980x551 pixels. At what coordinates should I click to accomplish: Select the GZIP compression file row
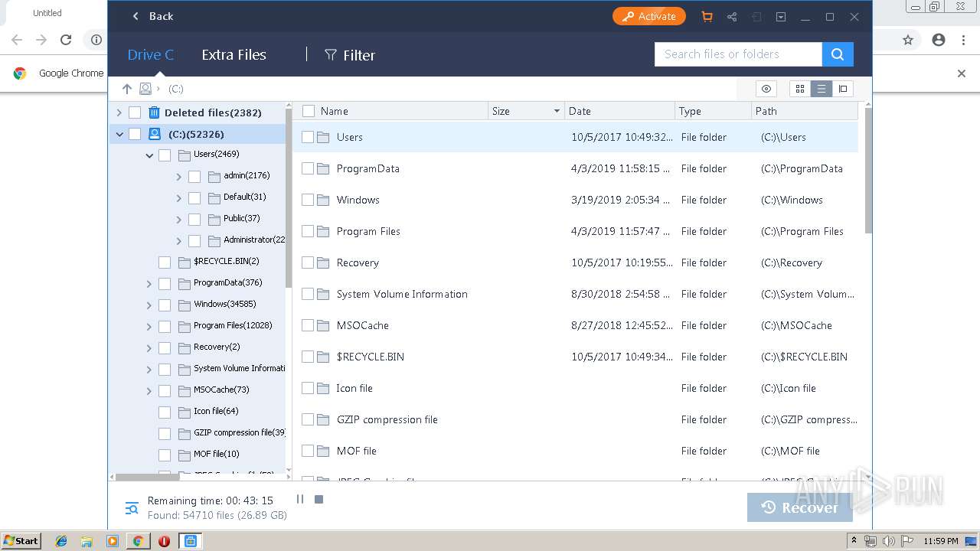(x=575, y=419)
